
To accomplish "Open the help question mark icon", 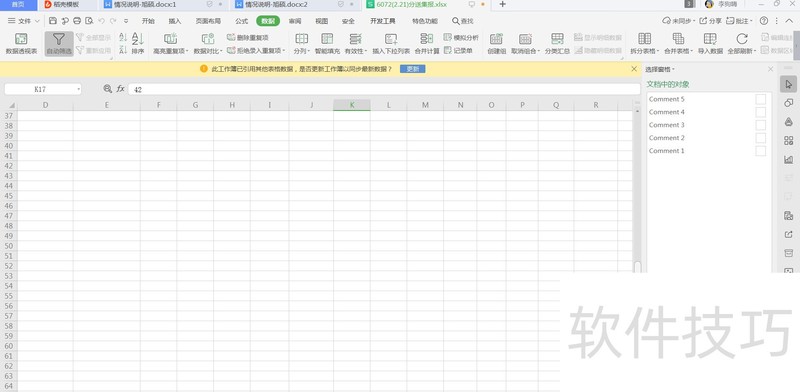I will 764,21.
